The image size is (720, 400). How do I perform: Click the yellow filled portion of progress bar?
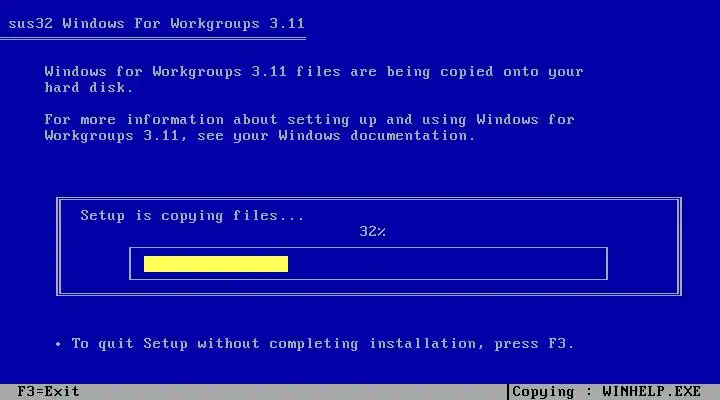point(216,264)
